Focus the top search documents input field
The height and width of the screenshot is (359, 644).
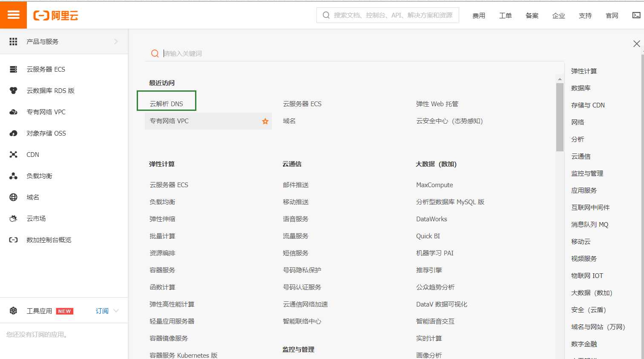(388, 15)
